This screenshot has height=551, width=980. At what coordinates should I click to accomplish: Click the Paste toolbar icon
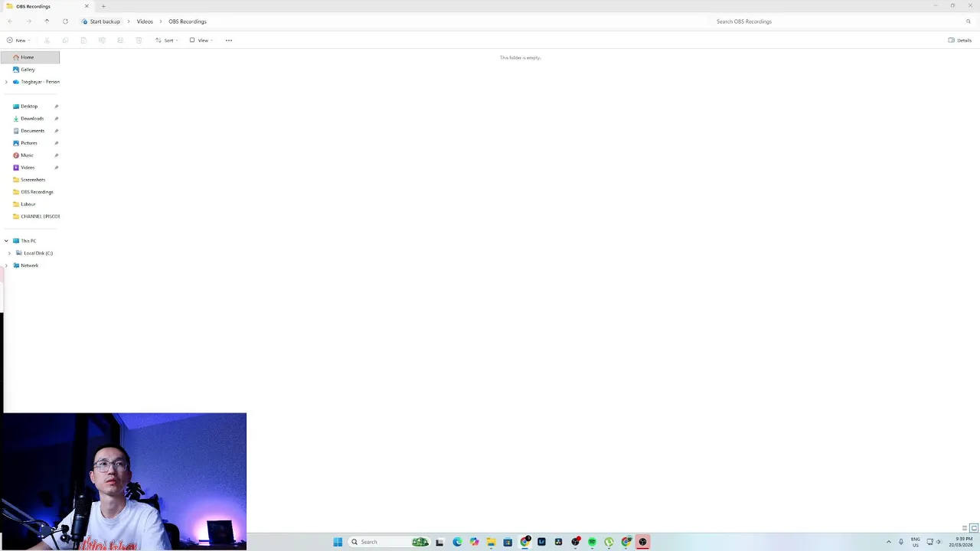(x=83, y=41)
